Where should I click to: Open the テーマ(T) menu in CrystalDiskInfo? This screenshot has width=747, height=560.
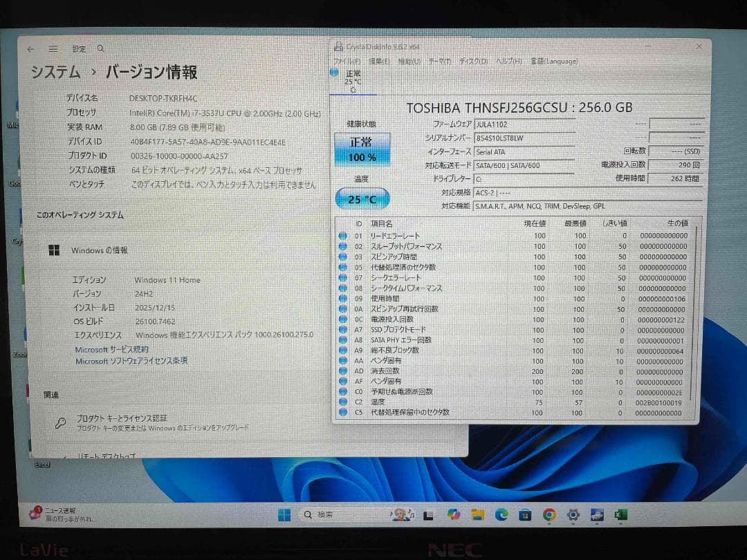441,62
